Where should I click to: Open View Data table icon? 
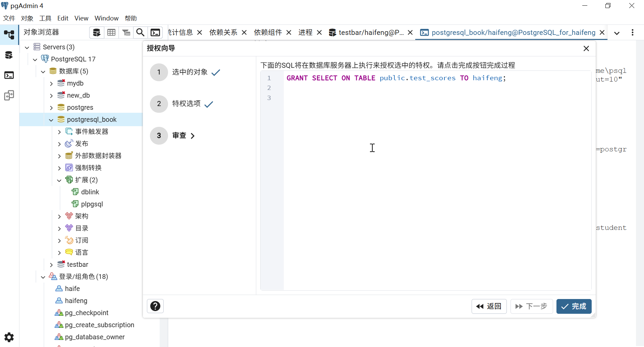(x=111, y=33)
